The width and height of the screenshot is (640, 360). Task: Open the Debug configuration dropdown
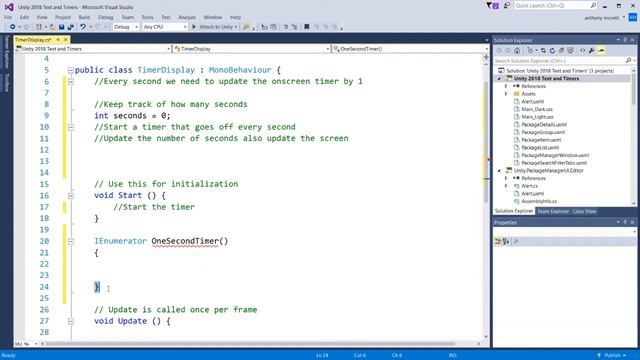[x=126, y=27]
